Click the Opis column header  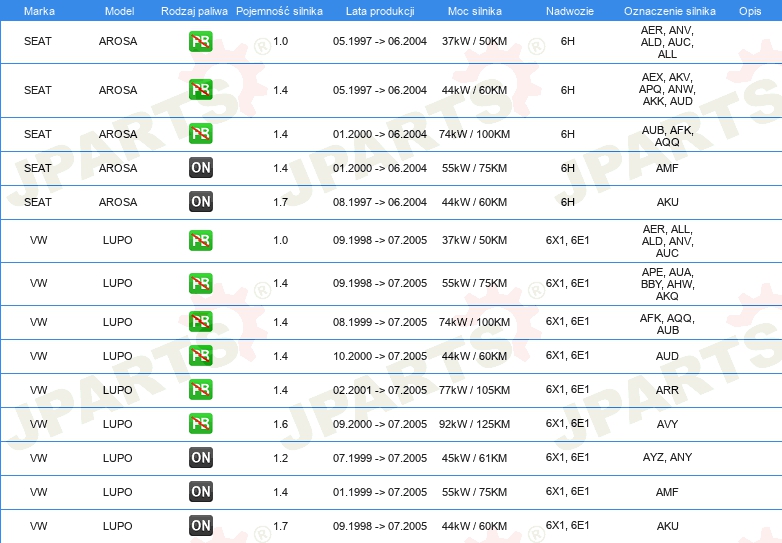click(750, 11)
